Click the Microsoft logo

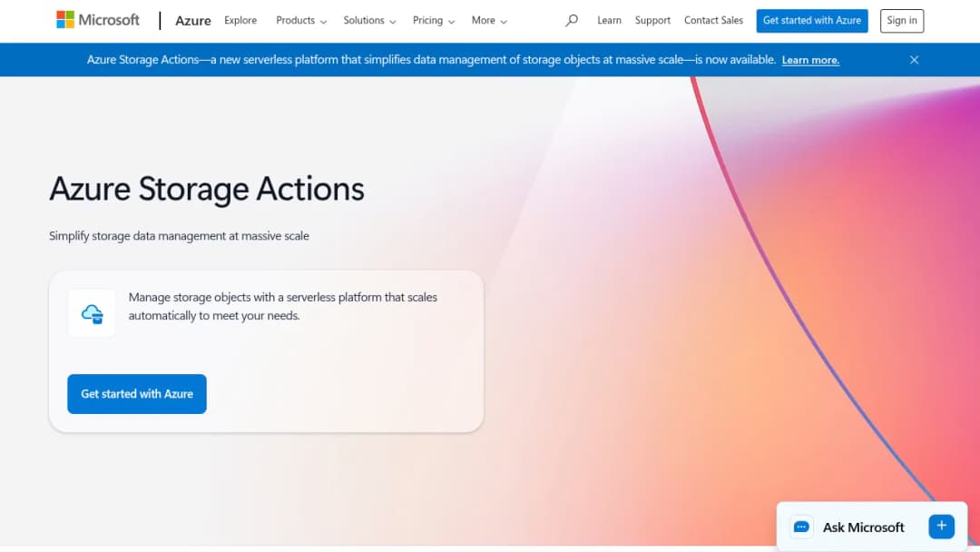pyautogui.click(x=98, y=20)
